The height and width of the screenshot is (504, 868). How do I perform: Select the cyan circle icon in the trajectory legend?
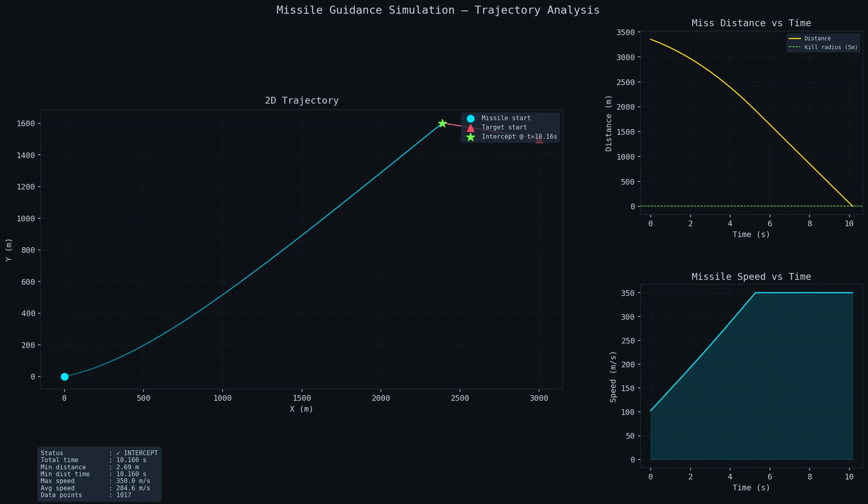point(470,118)
